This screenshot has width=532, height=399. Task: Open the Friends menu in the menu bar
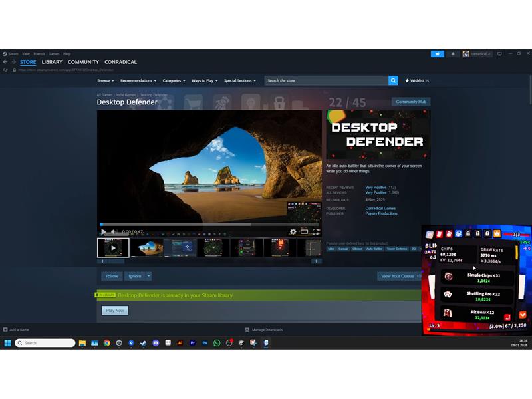tap(39, 53)
